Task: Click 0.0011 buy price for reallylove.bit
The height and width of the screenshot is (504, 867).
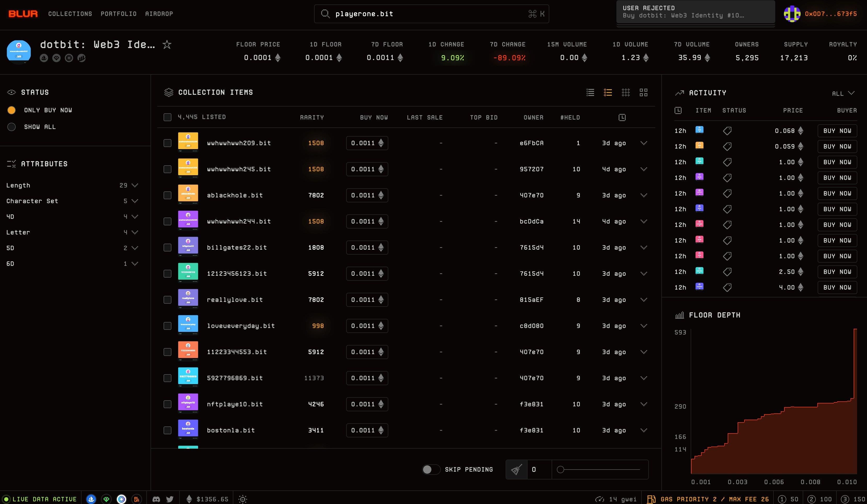Action: click(367, 300)
